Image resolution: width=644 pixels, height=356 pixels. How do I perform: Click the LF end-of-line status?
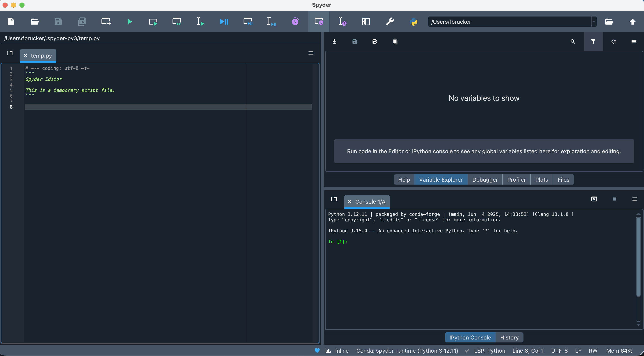click(578, 350)
